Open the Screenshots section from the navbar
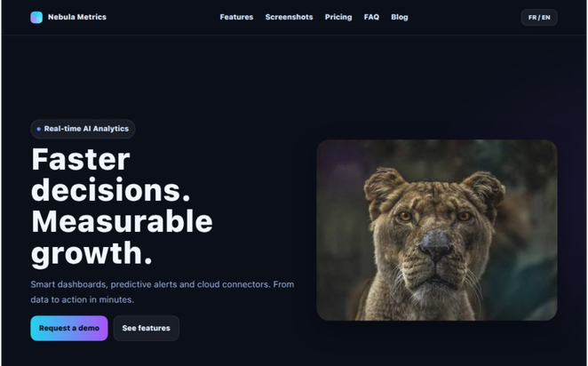Screen dimensions: 588x366 pyautogui.click(x=289, y=17)
